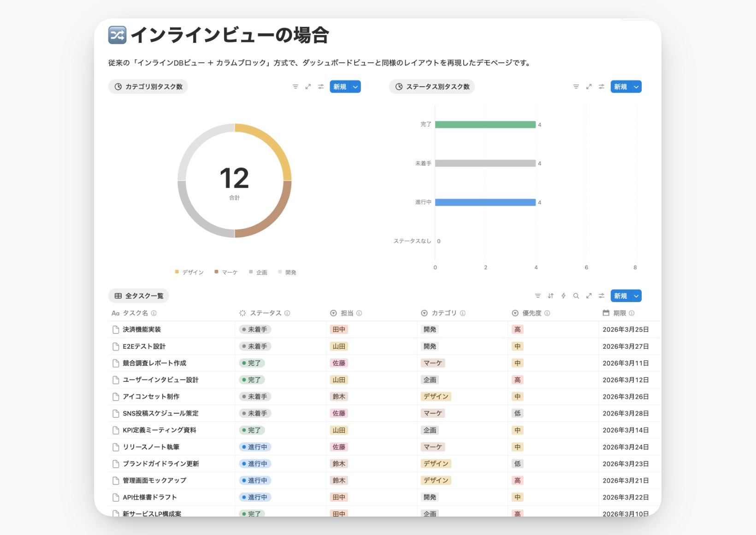Open the task E2Eテスト設計
This screenshot has width=756, height=535.
coord(143,346)
